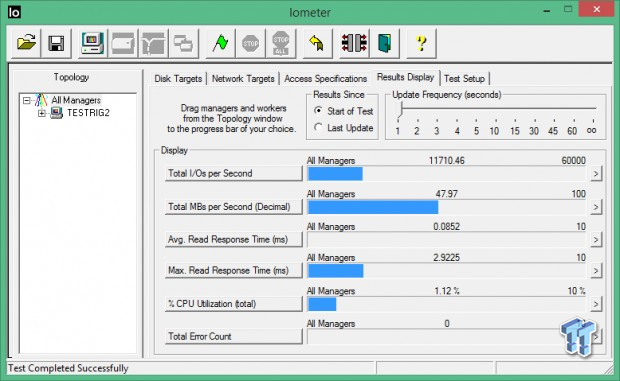Viewport: 620px width, 381px height.
Task: Click the Update Frequency slider thumb
Action: point(400,110)
